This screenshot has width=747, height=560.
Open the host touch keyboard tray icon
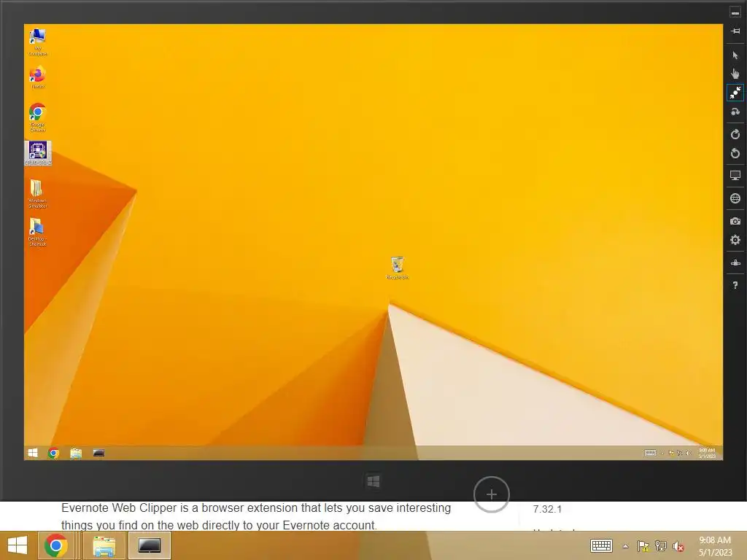tap(601, 545)
